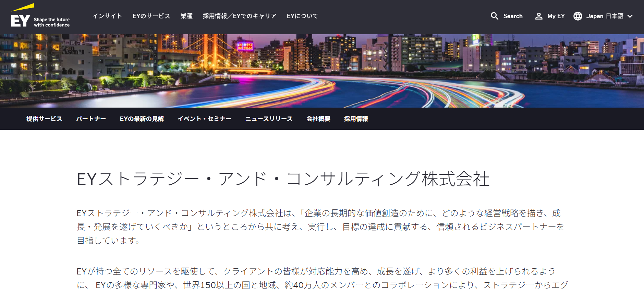The width and height of the screenshot is (644, 294).
Task: Go to the パートナー tab
Action: pos(91,119)
